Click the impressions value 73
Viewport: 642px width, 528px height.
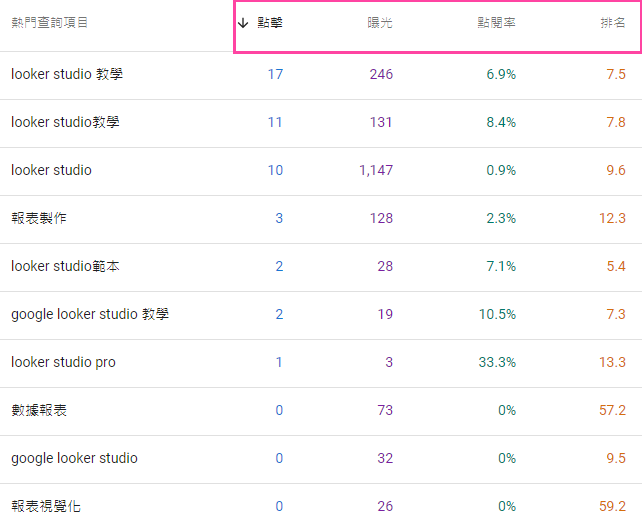click(385, 410)
